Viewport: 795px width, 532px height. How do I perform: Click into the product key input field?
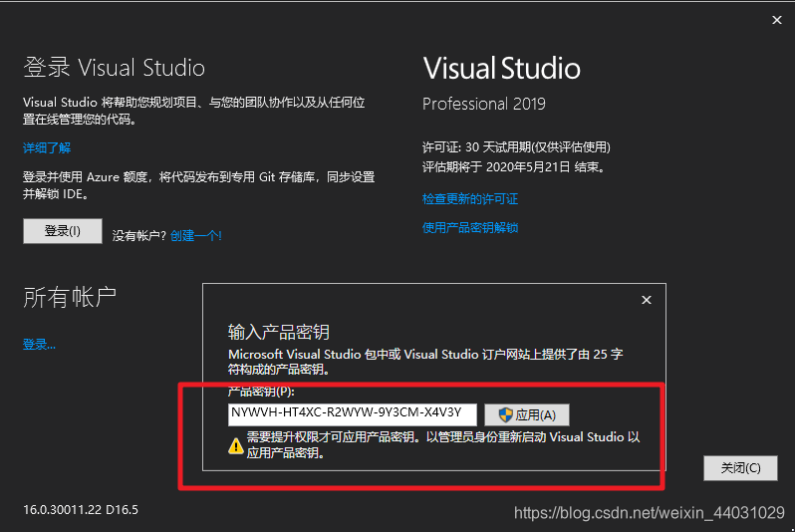point(353,414)
